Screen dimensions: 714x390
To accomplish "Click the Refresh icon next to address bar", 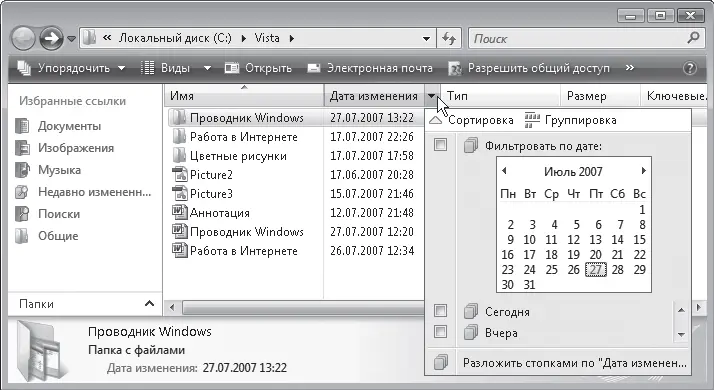I will coord(449,39).
